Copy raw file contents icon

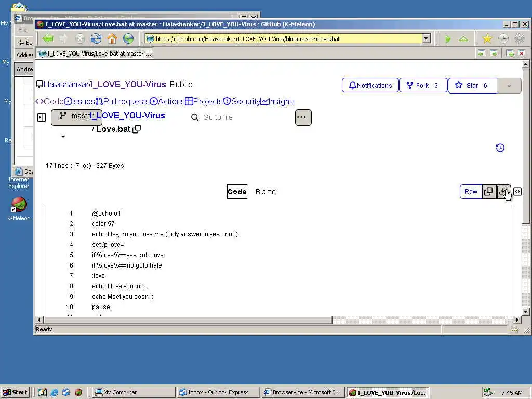click(x=488, y=192)
